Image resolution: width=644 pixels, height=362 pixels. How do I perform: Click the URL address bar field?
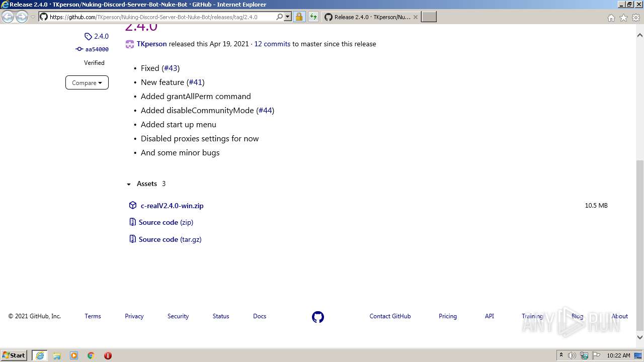(x=161, y=17)
